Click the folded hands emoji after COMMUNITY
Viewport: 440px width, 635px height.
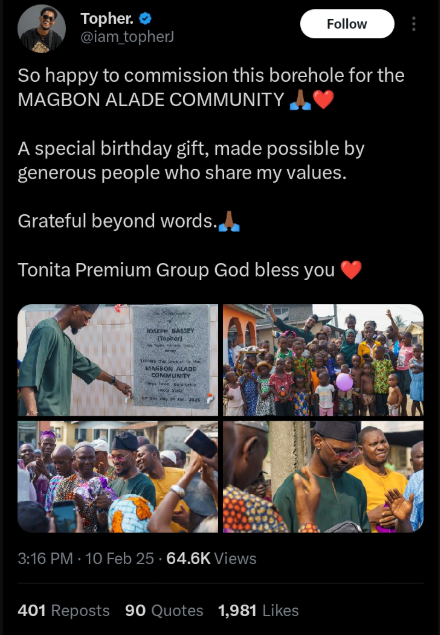click(x=300, y=100)
